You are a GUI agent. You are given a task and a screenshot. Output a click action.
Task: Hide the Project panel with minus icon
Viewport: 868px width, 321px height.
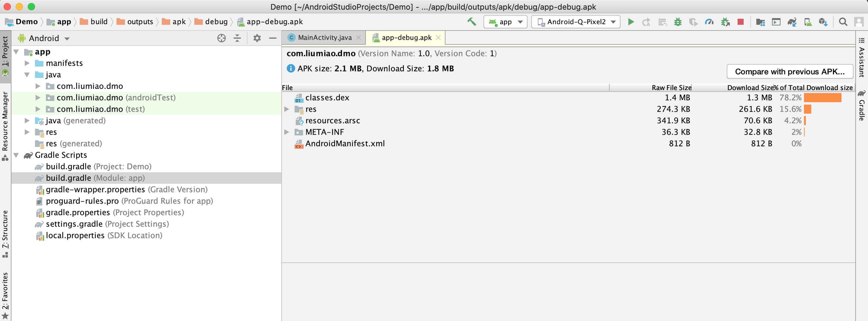coord(273,38)
